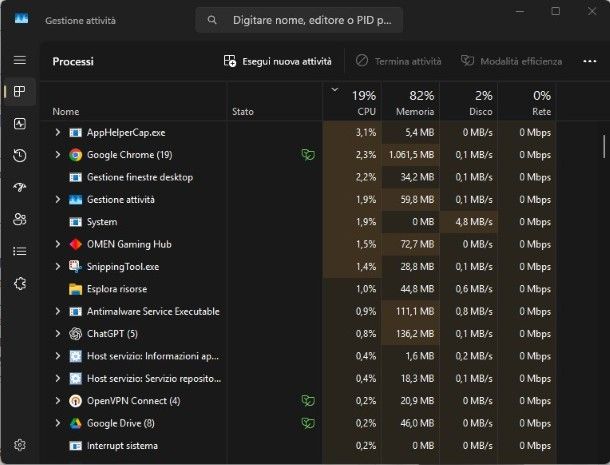Select Host servizio: Informazioni ap... row
The image size is (610, 465).
click(299, 356)
